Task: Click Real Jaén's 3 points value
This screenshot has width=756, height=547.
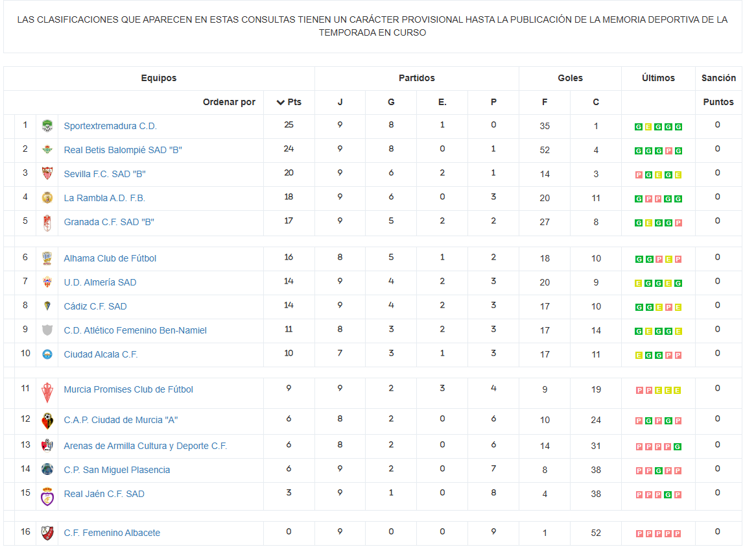Action: [x=289, y=493]
